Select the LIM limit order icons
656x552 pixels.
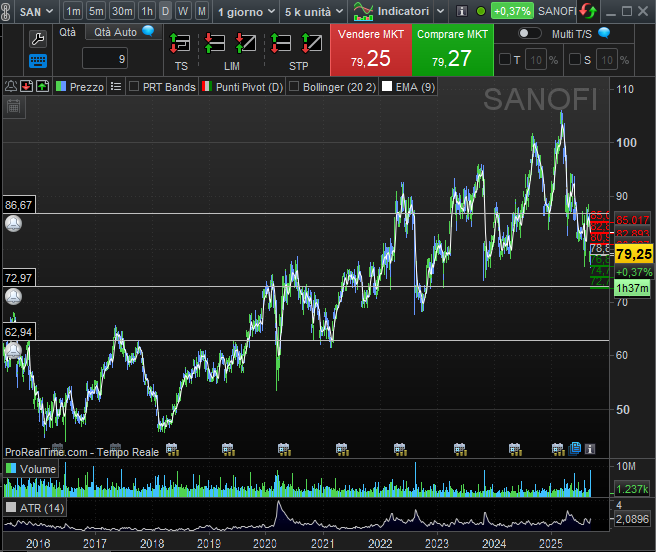(231, 44)
